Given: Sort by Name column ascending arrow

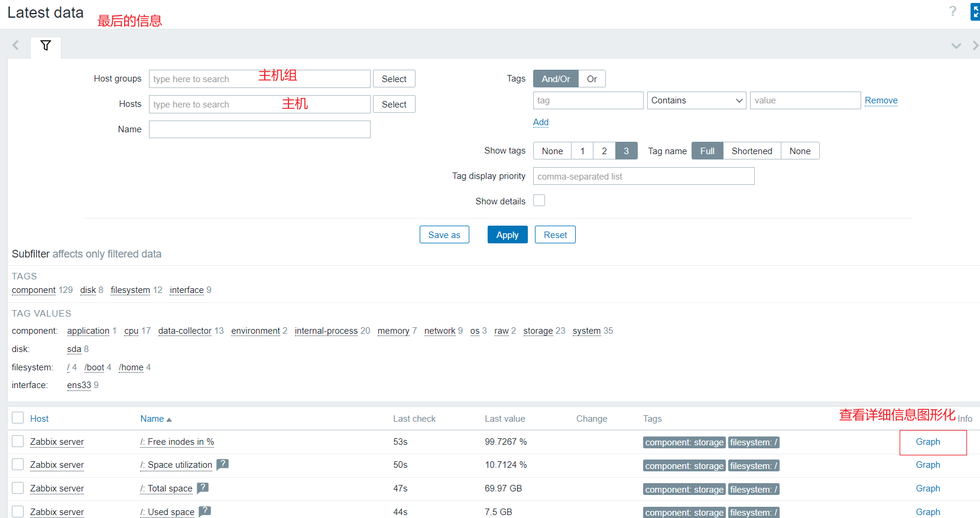Looking at the screenshot, I should coord(169,419).
